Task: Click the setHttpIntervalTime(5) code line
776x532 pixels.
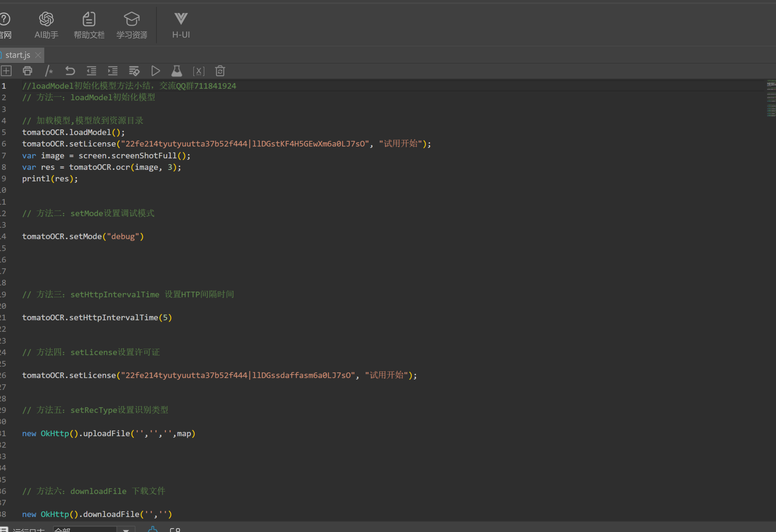Action: tap(97, 318)
